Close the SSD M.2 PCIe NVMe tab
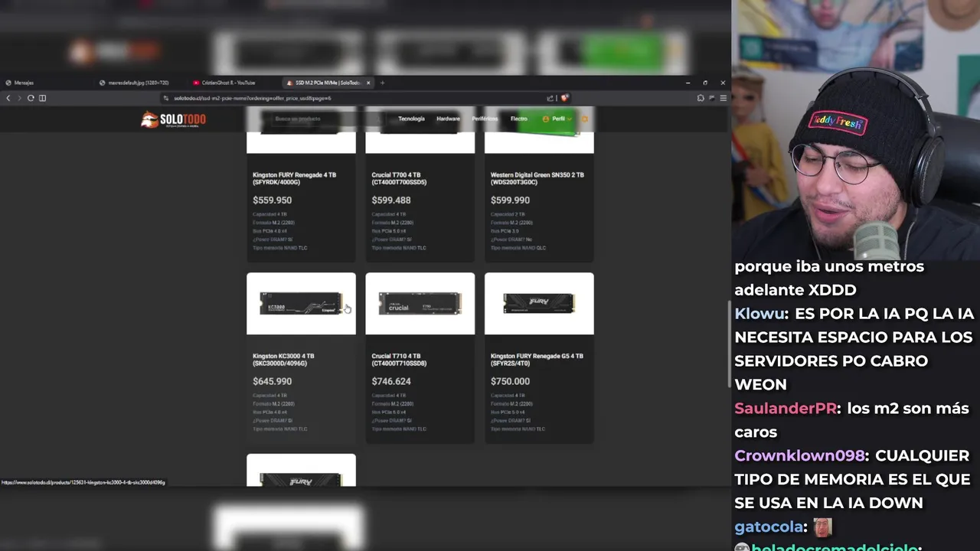Image resolution: width=980 pixels, height=551 pixels. click(368, 83)
